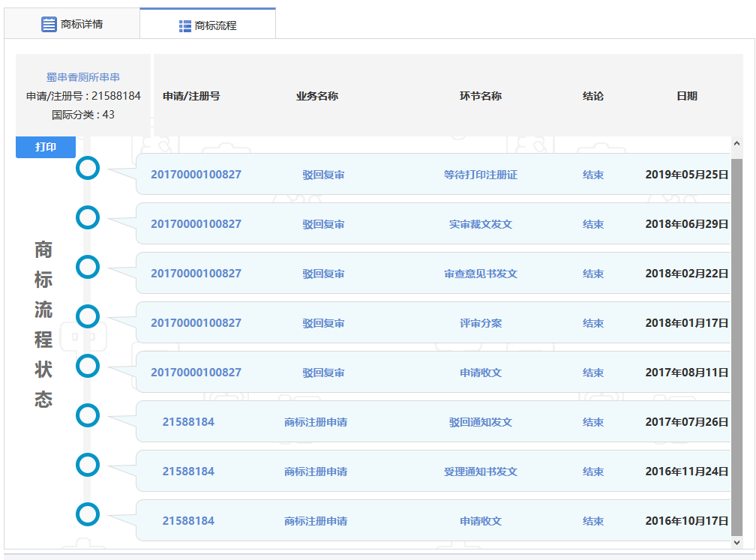Open the 蜀串香厕所串串 trademark name link
The height and width of the screenshot is (560, 756).
(x=83, y=77)
